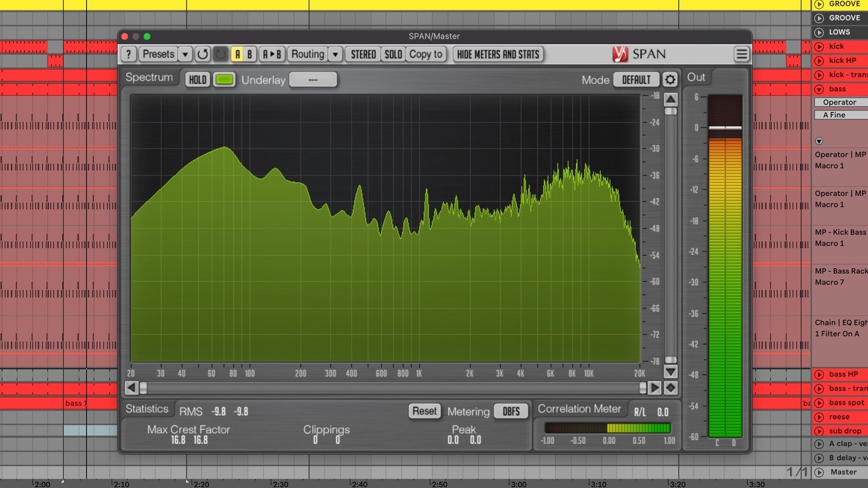Click the Presets button

pyautogui.click(x=159, y=54)
